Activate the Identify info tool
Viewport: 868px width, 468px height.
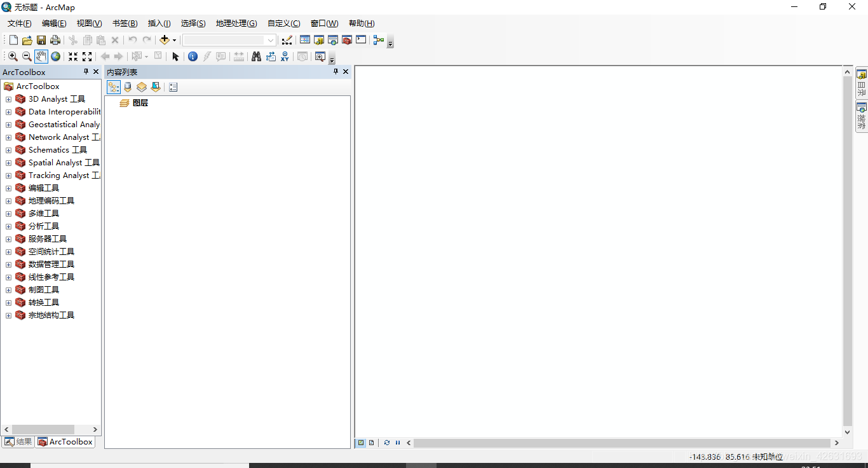pyautogui.click(x=193, y=57)
